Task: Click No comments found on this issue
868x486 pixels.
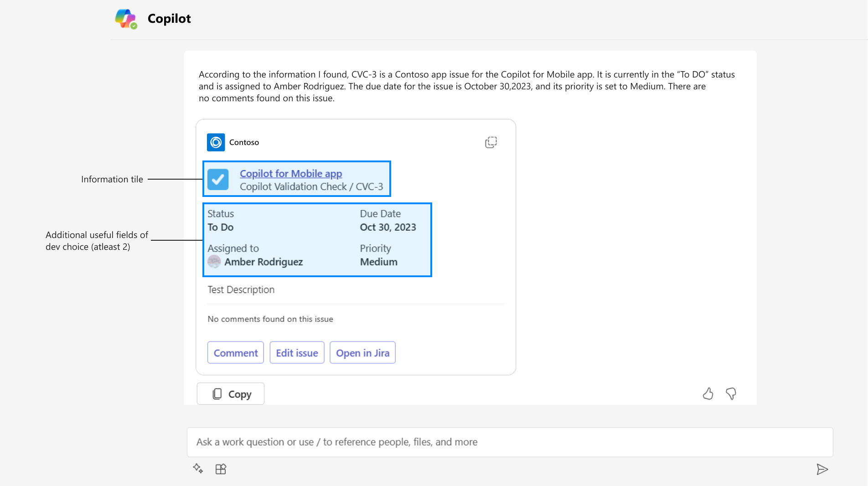Action: coord(270,319)
